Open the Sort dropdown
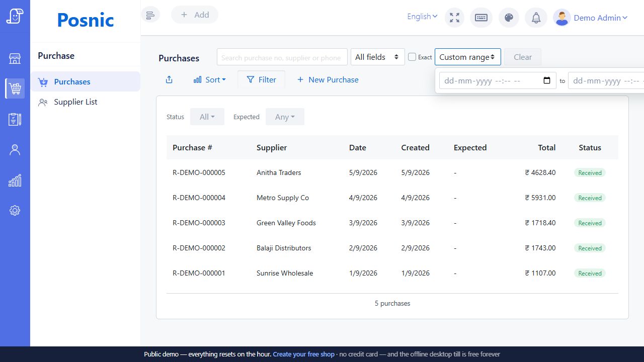Screen dimensions: 644x362 tap(210, 79)
